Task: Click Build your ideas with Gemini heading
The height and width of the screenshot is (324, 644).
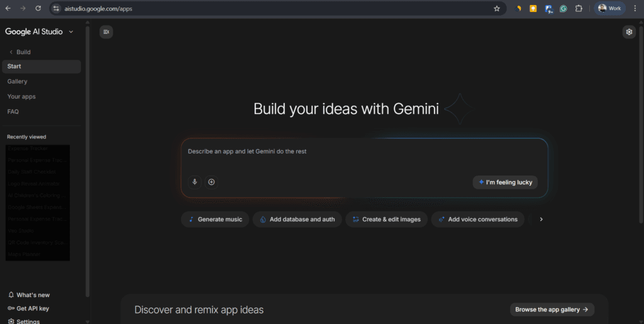Action: click(x=346, y=109)
